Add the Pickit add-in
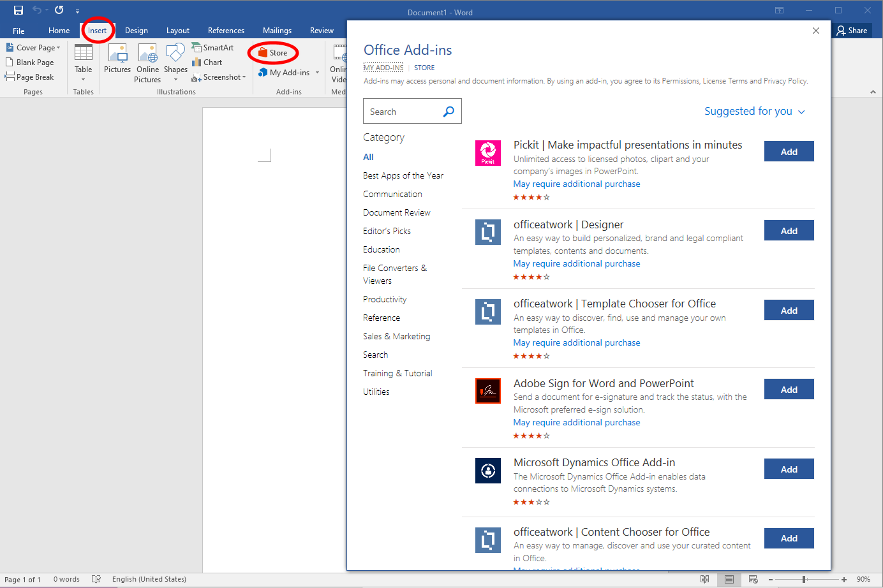 (x=789, y=152)
